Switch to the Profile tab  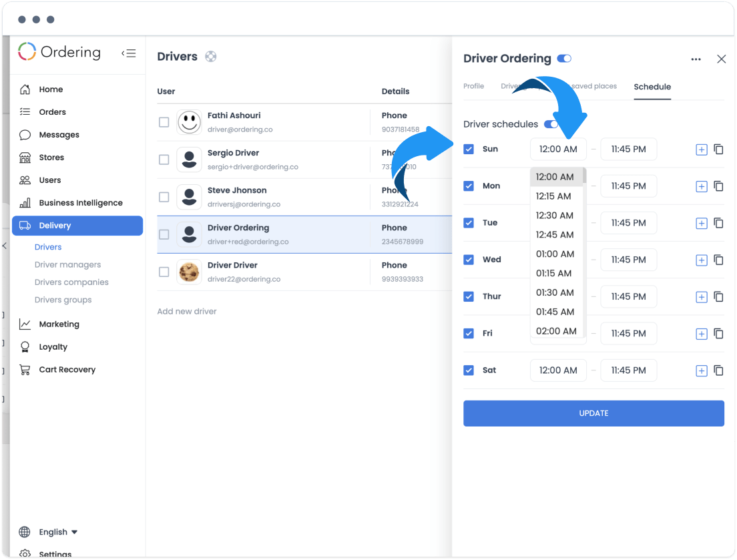(x=473, y=87)
